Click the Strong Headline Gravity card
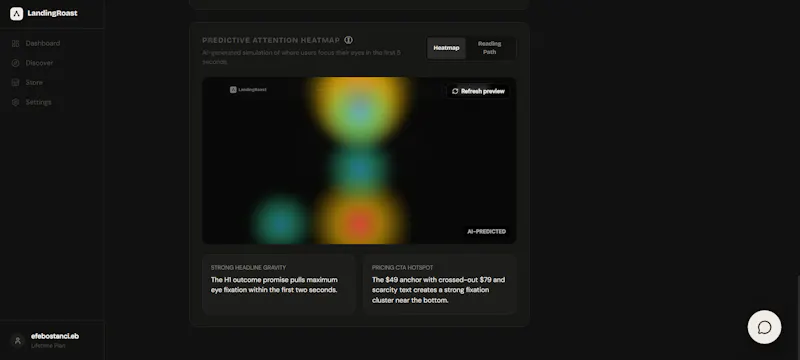Image resolution: width=800 pixels, height=360 pixels. coord(279,284)
